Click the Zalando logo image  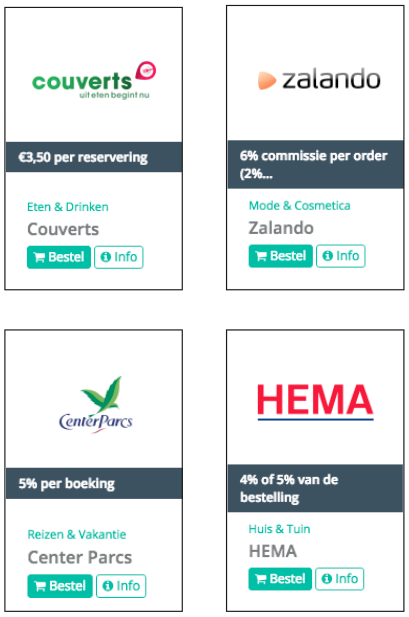click(319, 79)
